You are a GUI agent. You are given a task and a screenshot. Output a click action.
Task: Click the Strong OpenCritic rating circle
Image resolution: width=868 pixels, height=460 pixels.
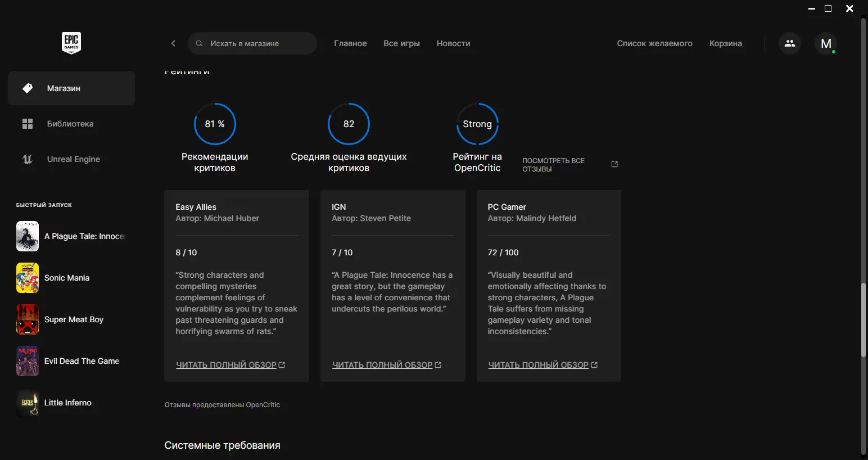click(x=477, y=124)
